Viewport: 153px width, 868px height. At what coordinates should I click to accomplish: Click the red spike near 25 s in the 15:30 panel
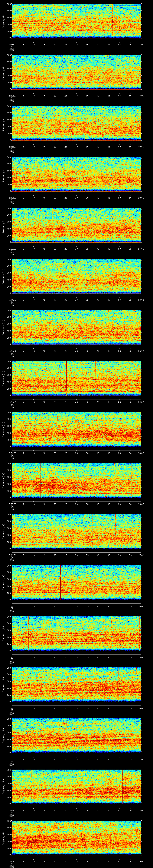coord(66,735)
